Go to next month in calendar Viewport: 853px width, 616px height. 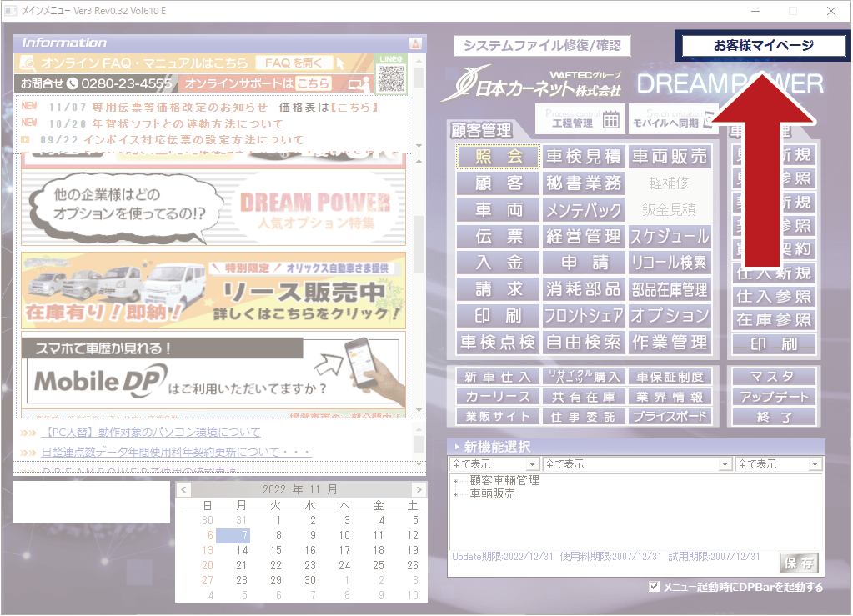click(x=419, y=490)
